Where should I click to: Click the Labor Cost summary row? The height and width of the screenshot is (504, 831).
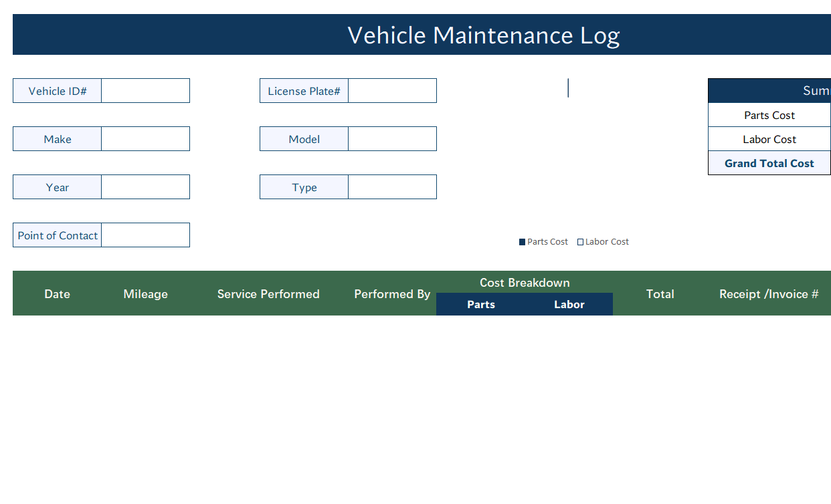tap(769, 139)
